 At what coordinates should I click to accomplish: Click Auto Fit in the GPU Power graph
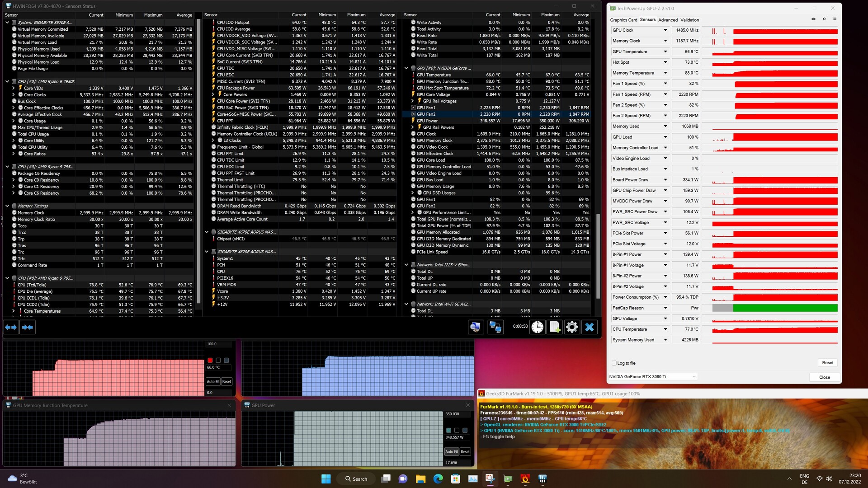[451, 451]
